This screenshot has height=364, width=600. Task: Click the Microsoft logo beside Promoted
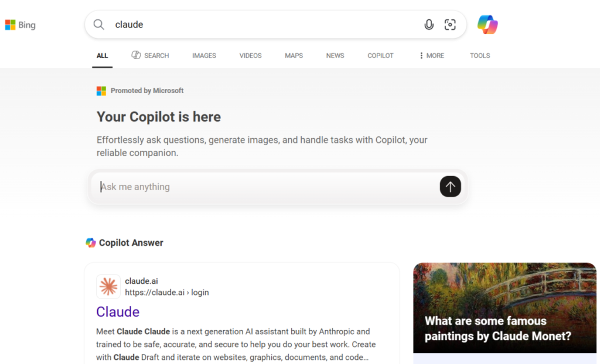(101, 91)
